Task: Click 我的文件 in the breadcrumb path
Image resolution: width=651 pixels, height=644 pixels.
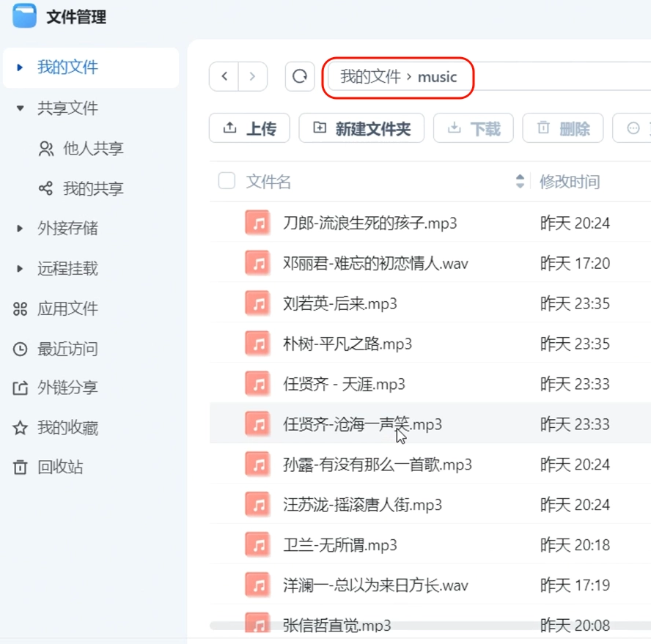Action: (370, 77)
